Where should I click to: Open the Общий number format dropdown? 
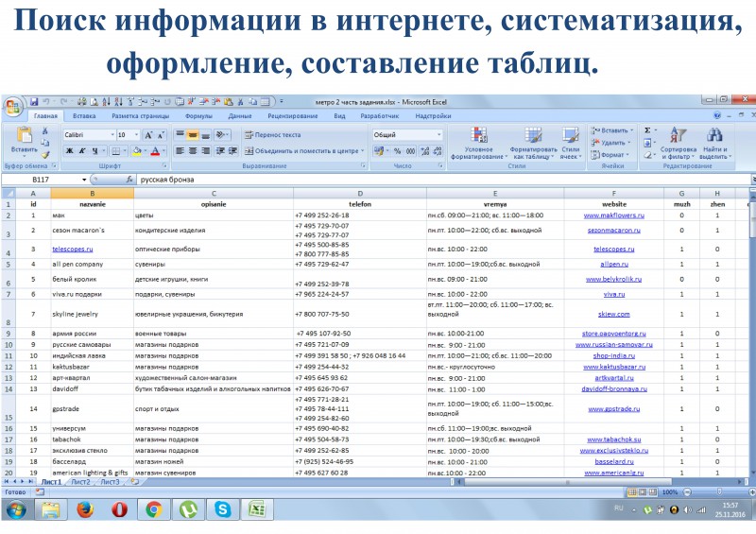tap(438, 135)
